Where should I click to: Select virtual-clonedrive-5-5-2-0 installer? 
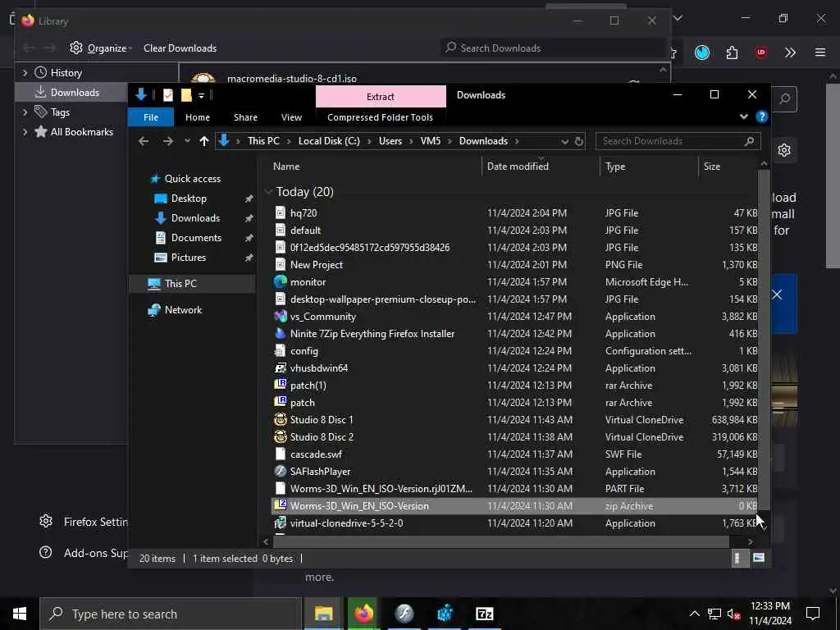pos(515,523)
